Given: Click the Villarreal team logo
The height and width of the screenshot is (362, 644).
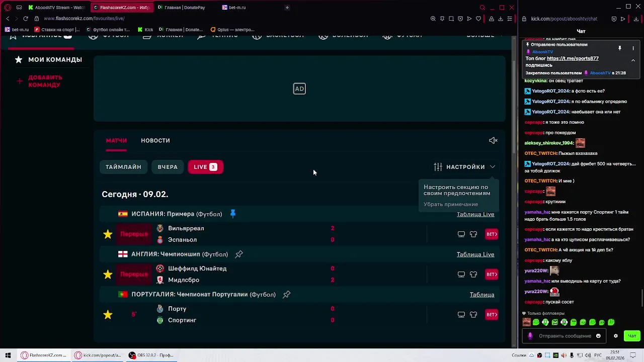Looking at the screenshot, I should [x=160, y=228].
